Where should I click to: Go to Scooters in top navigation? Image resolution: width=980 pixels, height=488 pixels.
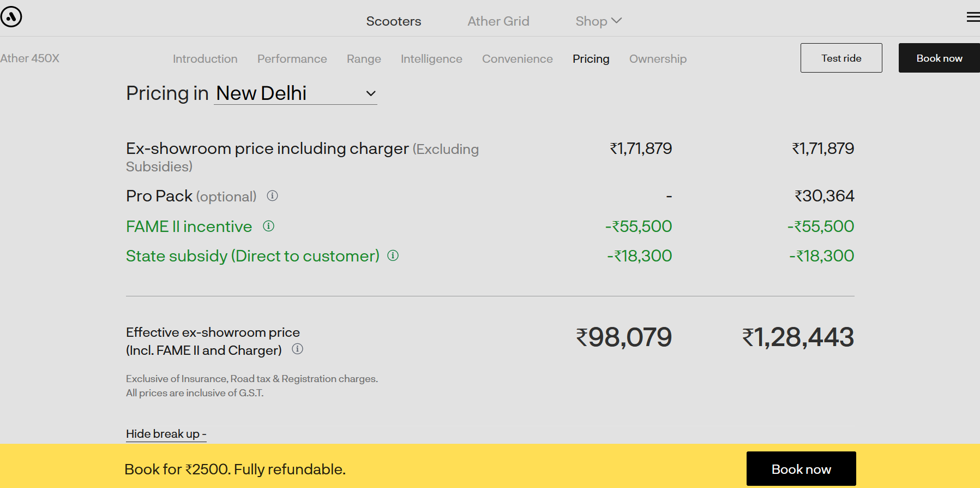[394, 21]
